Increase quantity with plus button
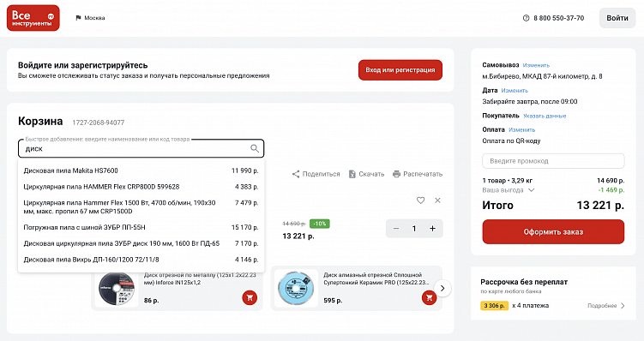Viewport: 644px width, 341px height. [432, 229]
